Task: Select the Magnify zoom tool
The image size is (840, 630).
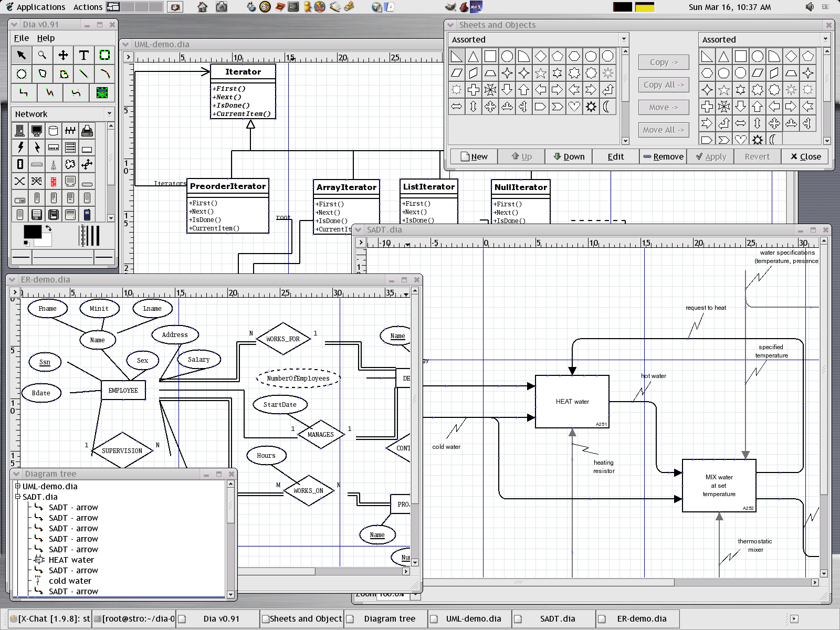Action: pyautogui.click(x=42, y=55)
